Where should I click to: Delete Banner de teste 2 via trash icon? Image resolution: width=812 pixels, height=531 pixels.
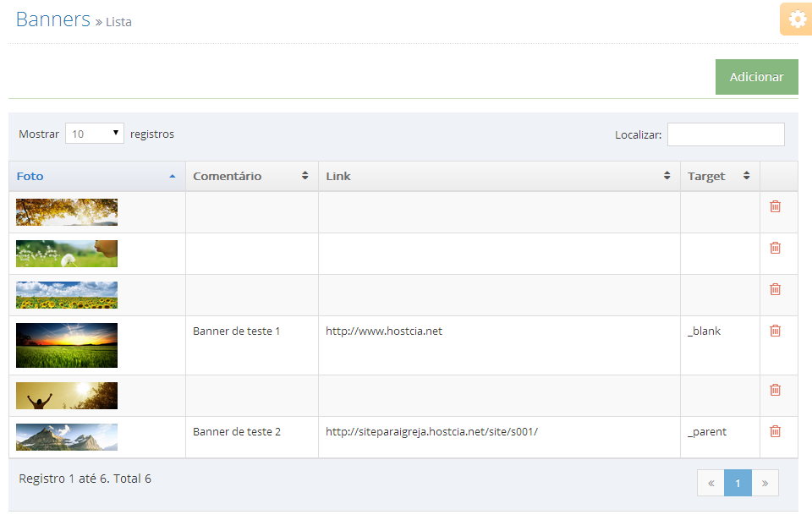click(776, 431)
